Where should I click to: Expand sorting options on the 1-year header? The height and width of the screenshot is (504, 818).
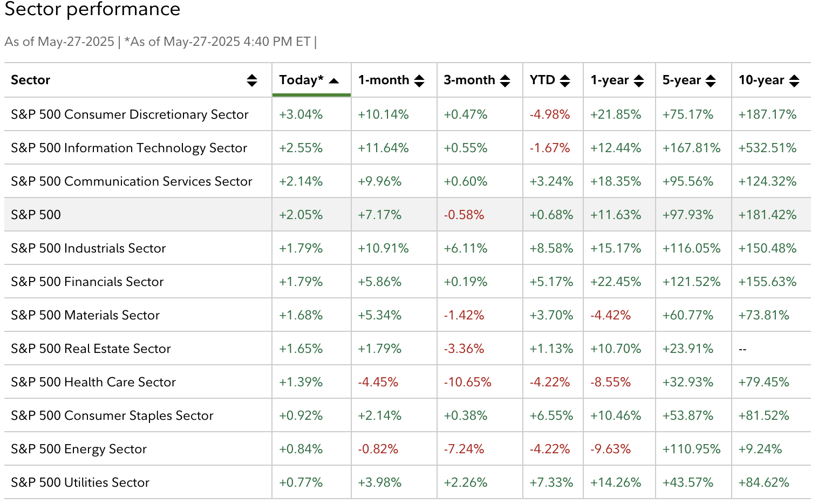click(639, 80)
